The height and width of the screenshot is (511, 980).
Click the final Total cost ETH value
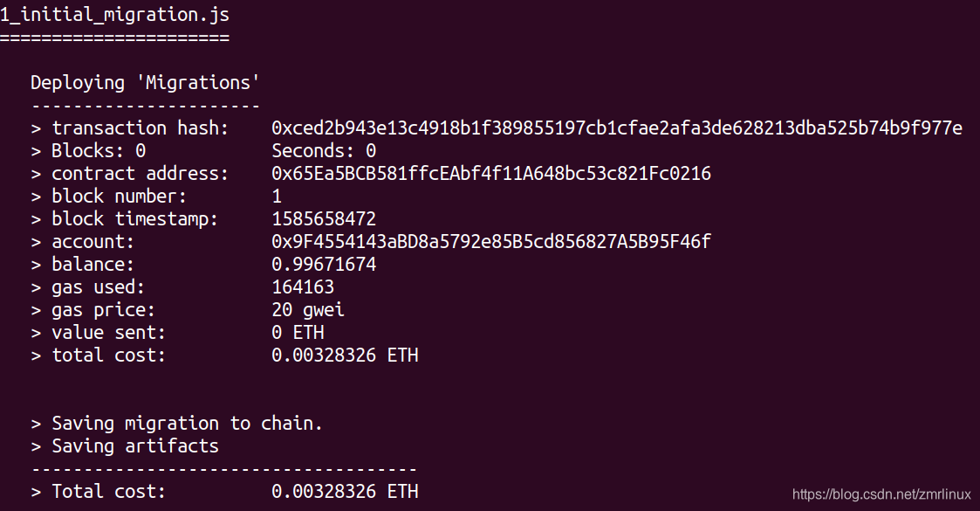tap(345, 492)
